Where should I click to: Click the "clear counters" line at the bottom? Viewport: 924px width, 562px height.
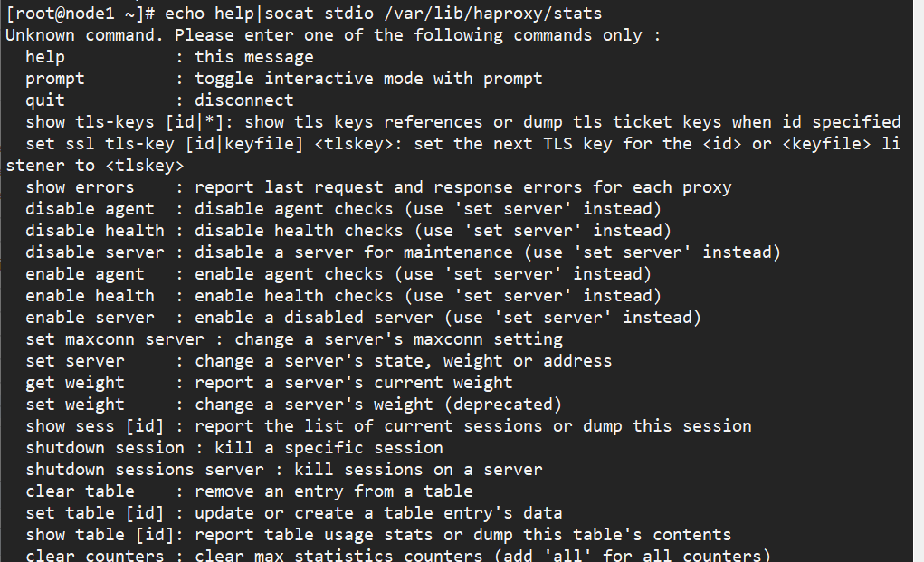pos(95,555)
